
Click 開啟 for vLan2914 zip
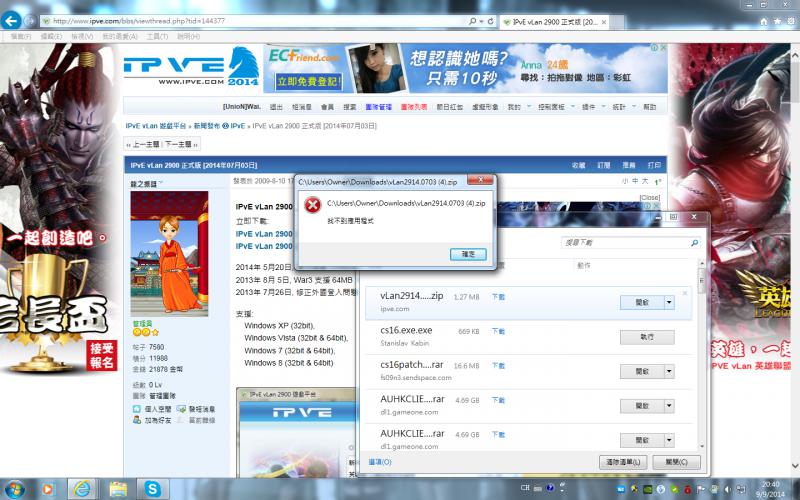[642, 303]
